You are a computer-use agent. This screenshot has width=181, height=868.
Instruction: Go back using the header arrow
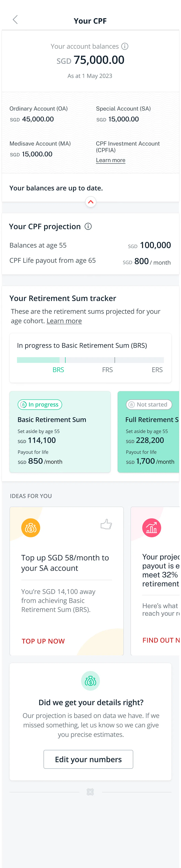pos(15,20)
